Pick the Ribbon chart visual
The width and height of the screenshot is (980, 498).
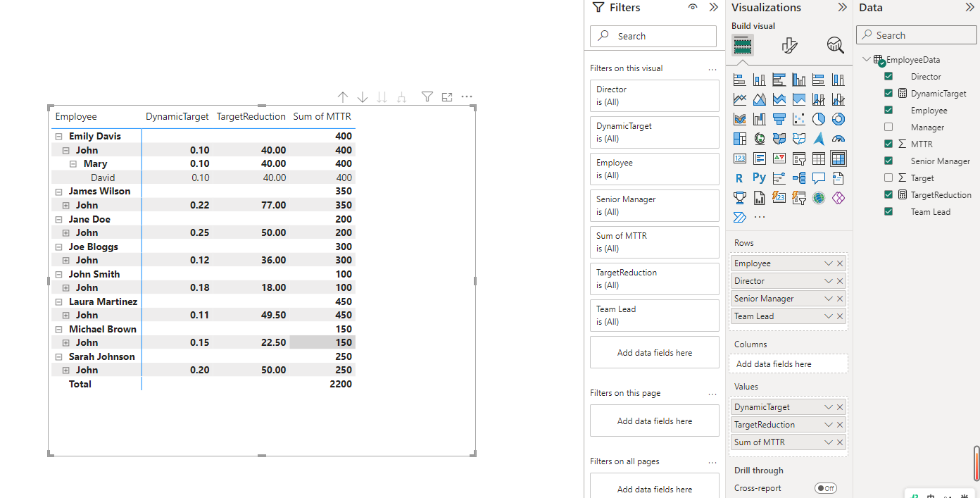click(x=739, y=119)
